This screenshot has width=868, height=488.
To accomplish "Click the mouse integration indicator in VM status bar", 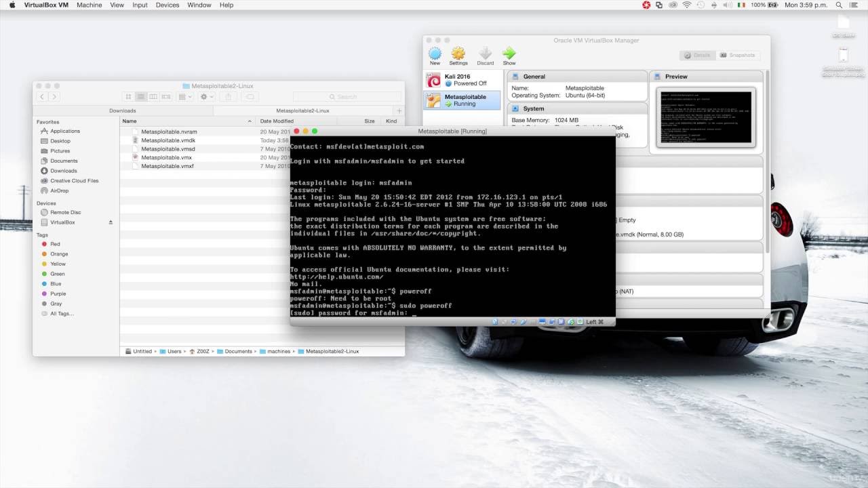I will pos(571,322).
